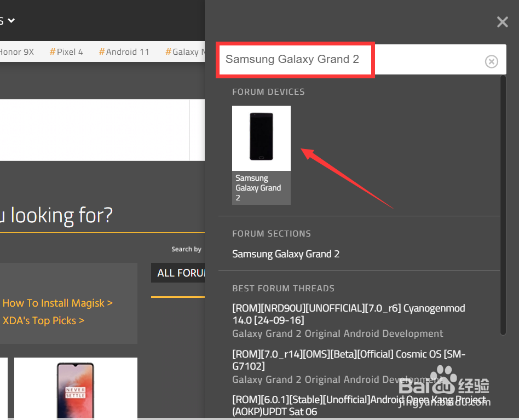Select the #Android 11 tag
Image resolution: width=519 pixels, height=420 pixels.
(124, 52)
